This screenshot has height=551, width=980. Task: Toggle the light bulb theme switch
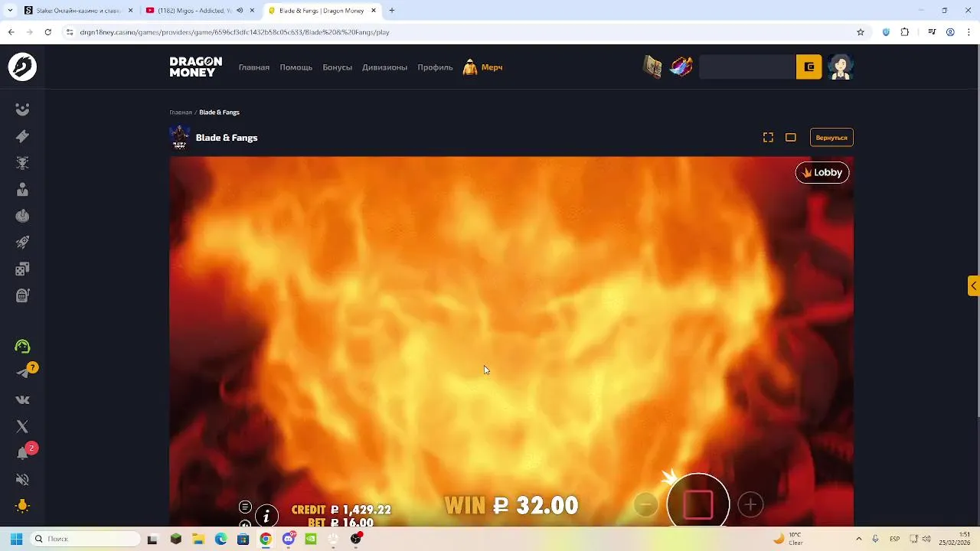point(22,506)
